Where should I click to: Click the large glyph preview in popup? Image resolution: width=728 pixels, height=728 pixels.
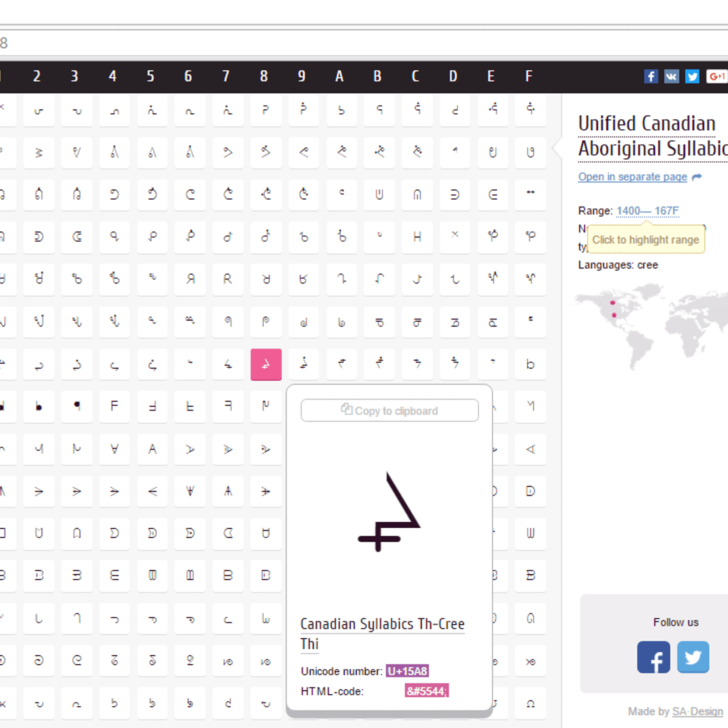[x=389, y=512]
